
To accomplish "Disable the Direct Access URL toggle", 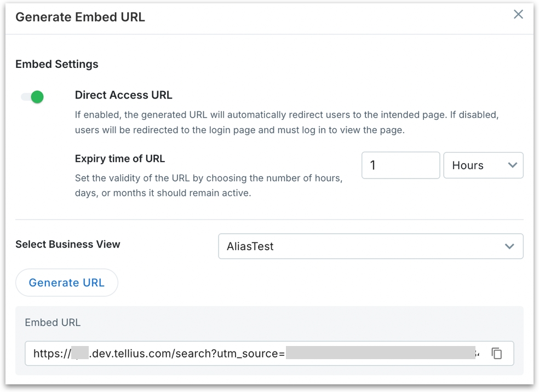I will [32, 97].
